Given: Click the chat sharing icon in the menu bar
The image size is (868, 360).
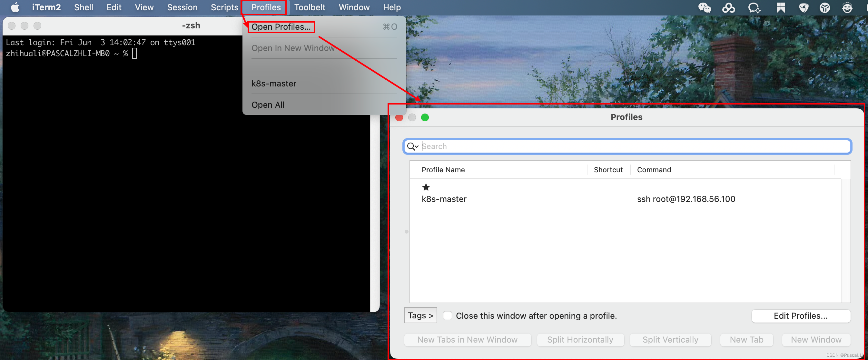Looking at the screenshot, I should (x=754, y=7).
